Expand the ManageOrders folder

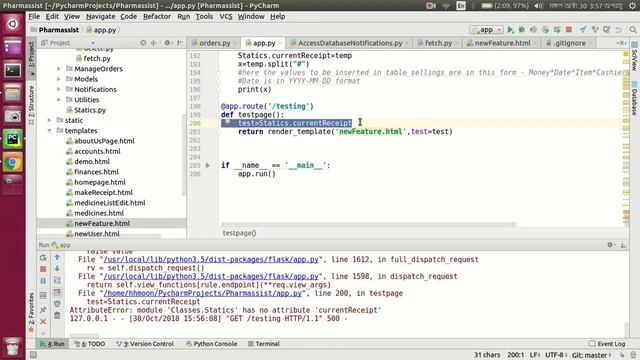coord(59,69)
